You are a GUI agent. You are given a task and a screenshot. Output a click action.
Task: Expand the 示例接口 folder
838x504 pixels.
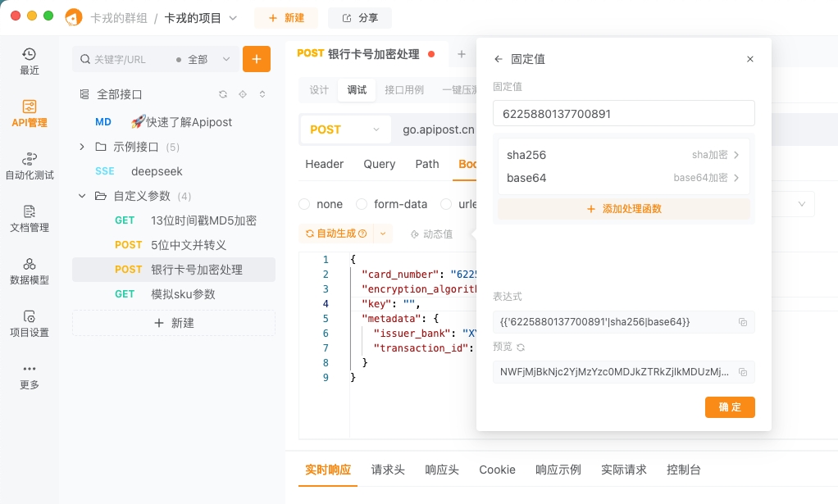tap(81, 148)
